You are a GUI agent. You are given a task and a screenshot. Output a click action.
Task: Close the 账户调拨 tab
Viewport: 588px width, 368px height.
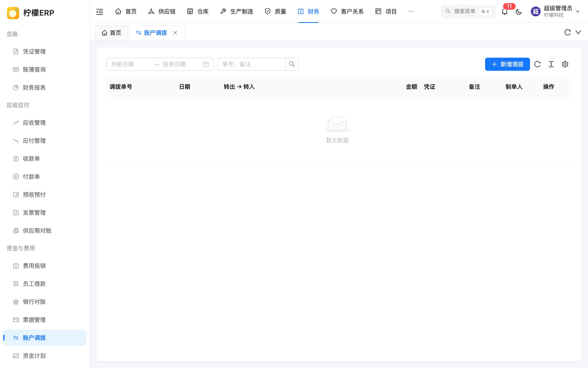pyautogui.click(x=175, y=33)
